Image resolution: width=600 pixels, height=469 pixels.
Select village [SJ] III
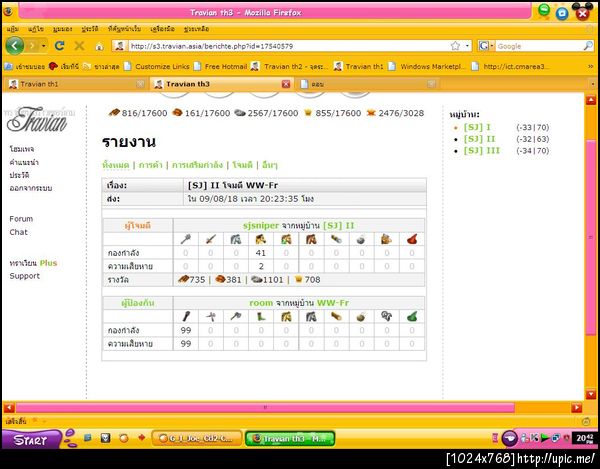click(x=482, y=151)
